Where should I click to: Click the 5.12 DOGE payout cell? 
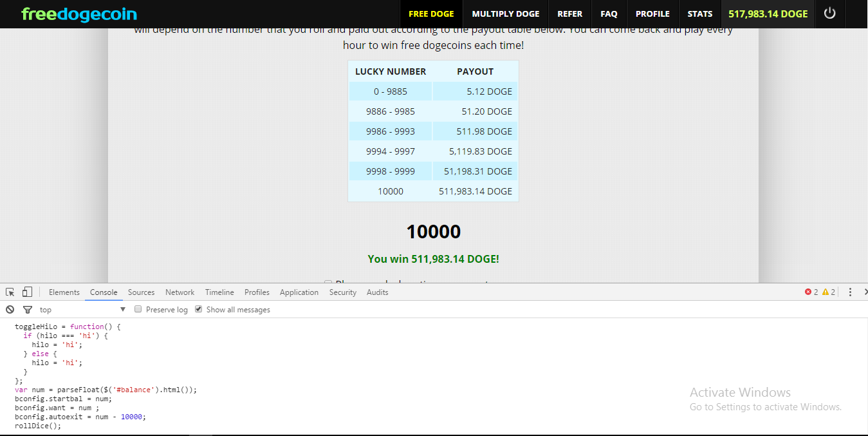pyautogui.click(x=475, y=91)
